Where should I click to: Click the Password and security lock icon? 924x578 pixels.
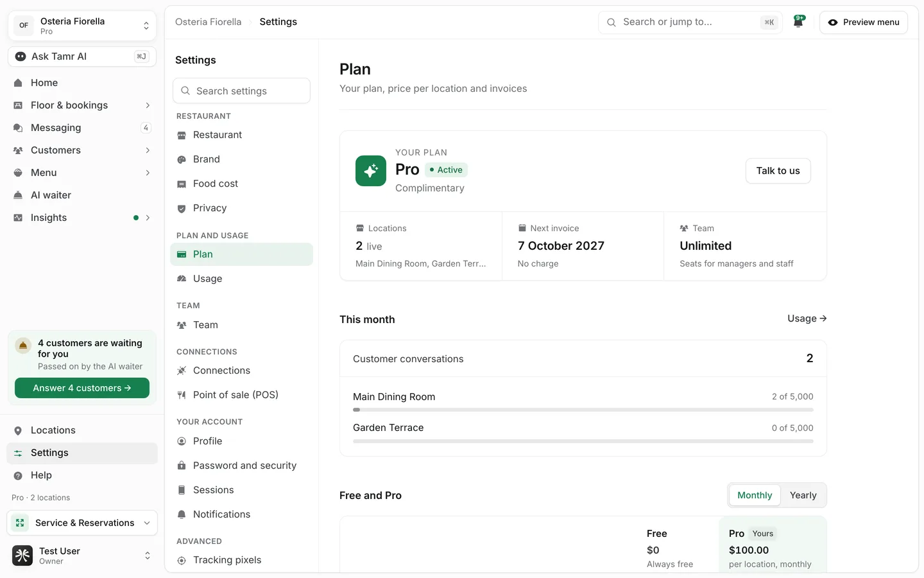pos(182,466)
